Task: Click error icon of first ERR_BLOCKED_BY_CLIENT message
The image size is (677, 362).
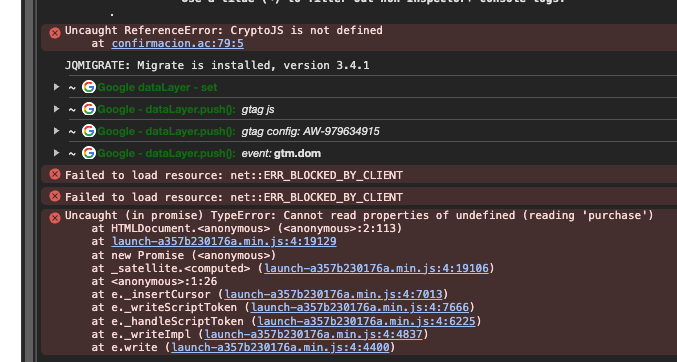Action: 55,174
